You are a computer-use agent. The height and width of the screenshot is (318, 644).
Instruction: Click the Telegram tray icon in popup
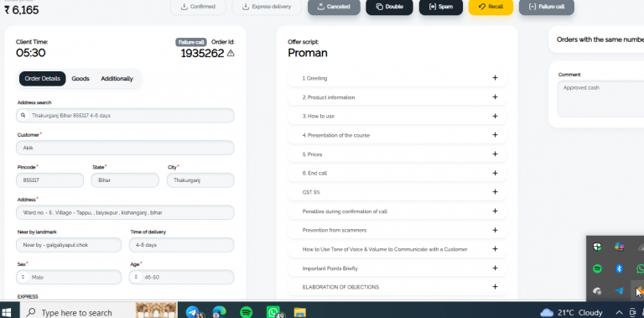click(619, 291)
